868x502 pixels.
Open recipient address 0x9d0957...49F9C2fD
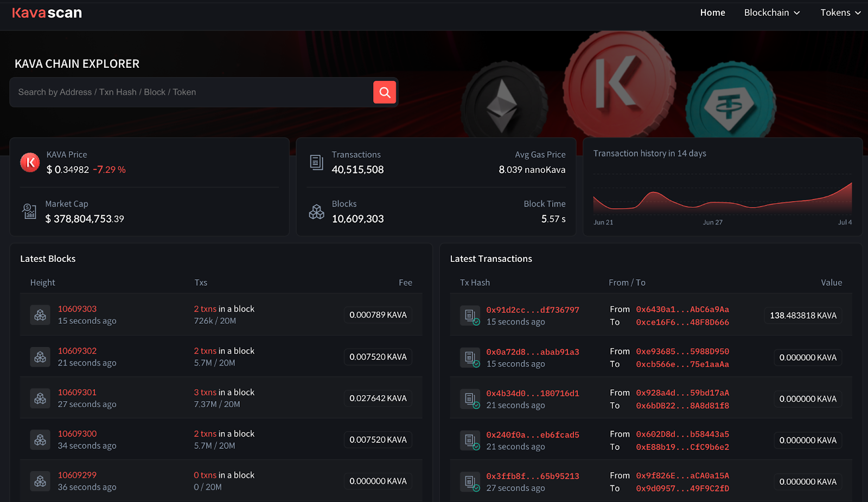682,488
